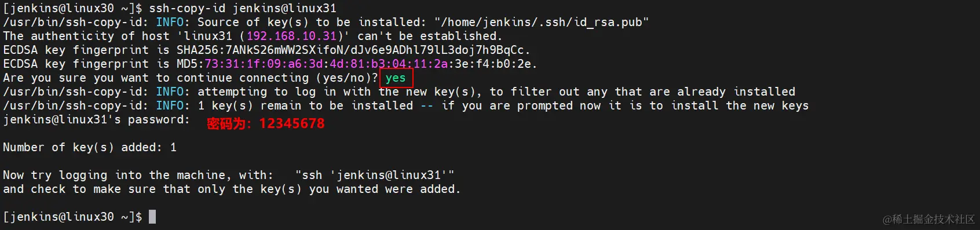
Task: Click the red-boxed 'yes' answer
Action: [x=396, y=78]
